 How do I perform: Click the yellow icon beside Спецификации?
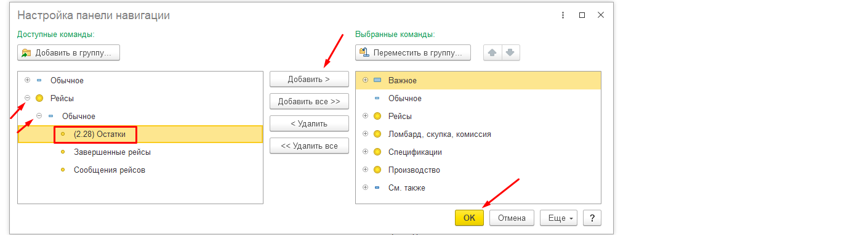377,152
